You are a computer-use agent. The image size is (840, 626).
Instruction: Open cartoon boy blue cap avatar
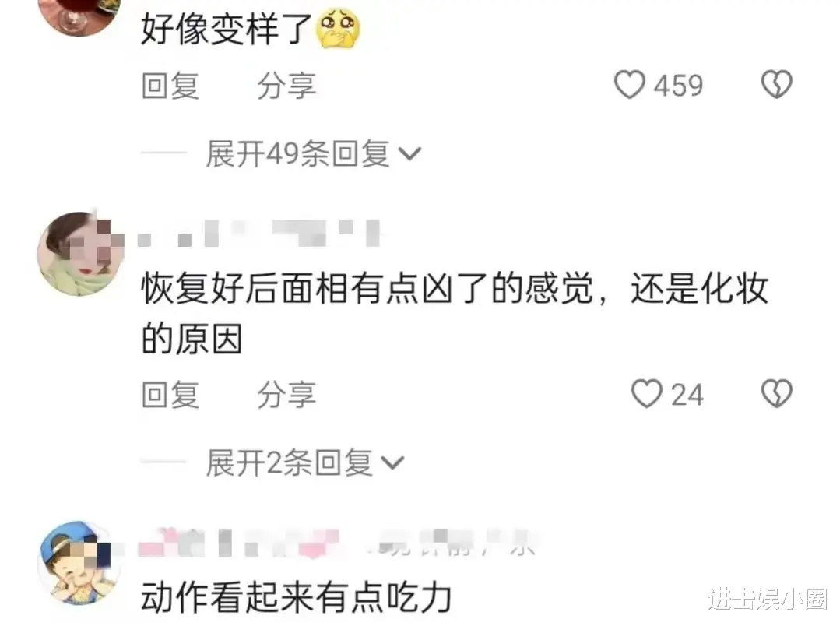pos(78,562)
